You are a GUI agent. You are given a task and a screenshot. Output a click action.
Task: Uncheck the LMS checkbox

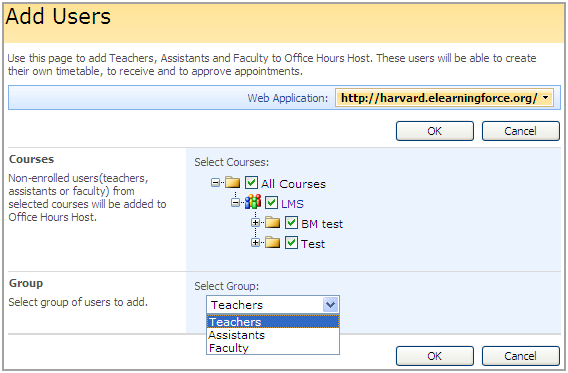pos(271,202)
